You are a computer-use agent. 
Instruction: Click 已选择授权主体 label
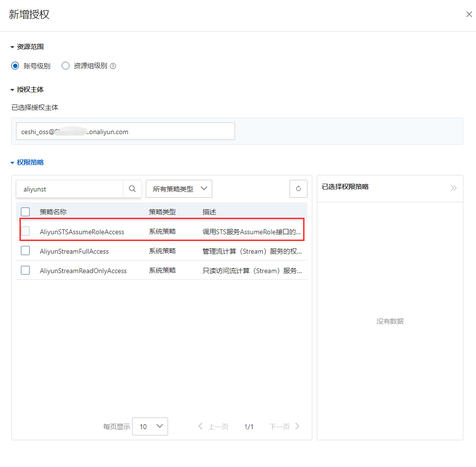click(x=35, y=107)
